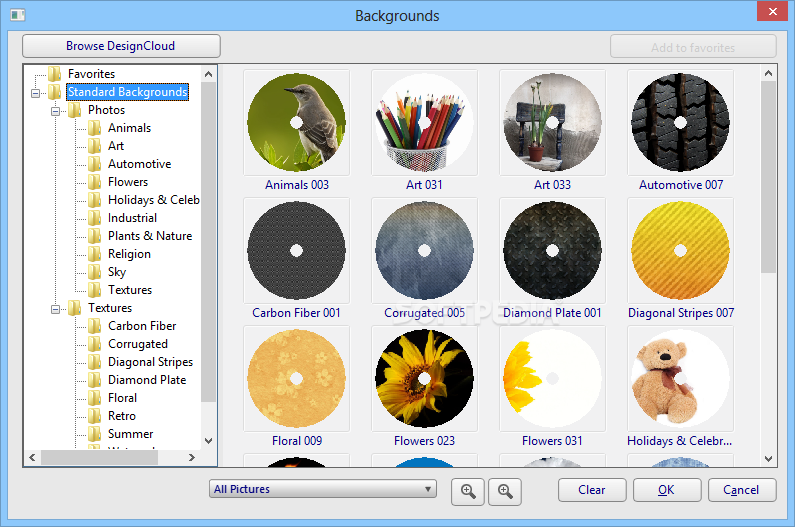Choose the Holidays & Celebr... teddy bear background
The height and width of the screenshot is (527, 795).
680,378
